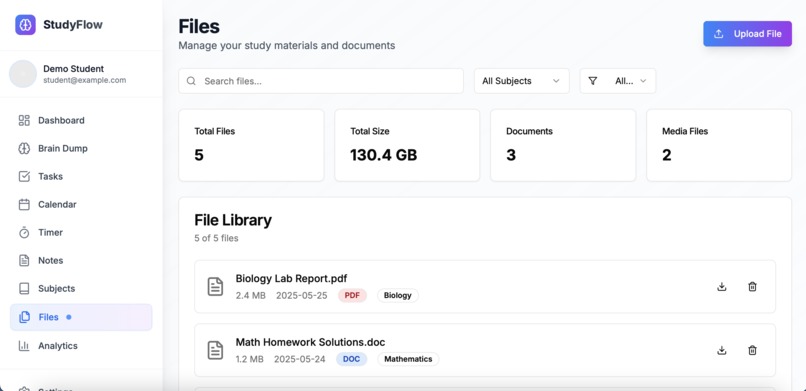Click the DOC type badge
The width and height of the screenshot is (806, 391).
coord(352,359)
